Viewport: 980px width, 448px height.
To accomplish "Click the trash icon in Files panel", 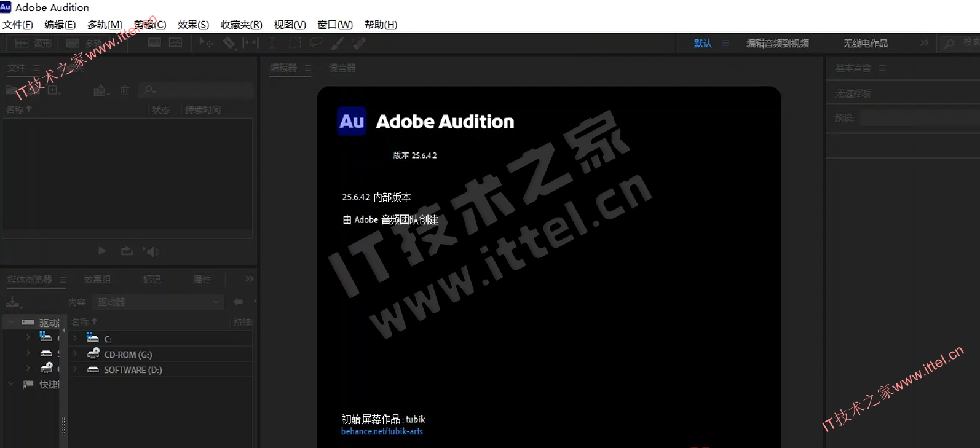I will pyautogui.click(x=125, y=91).
